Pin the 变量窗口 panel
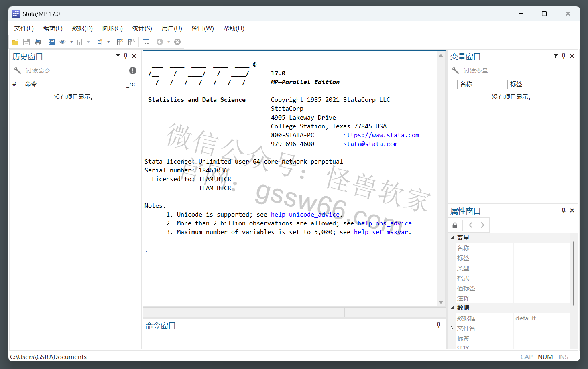588x369 pixels. pos(564,56)
